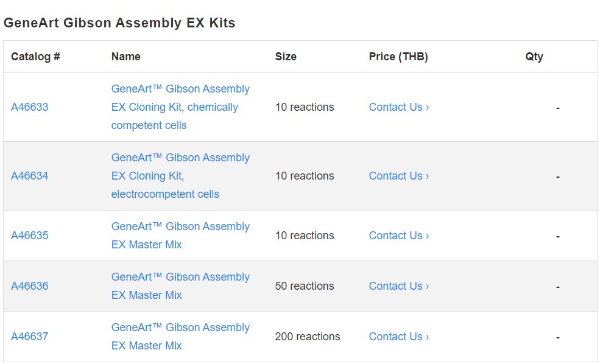Viewport: 603px width, 364px height.
Task: Open catalog number A46634 link
Action: [30, 176]
